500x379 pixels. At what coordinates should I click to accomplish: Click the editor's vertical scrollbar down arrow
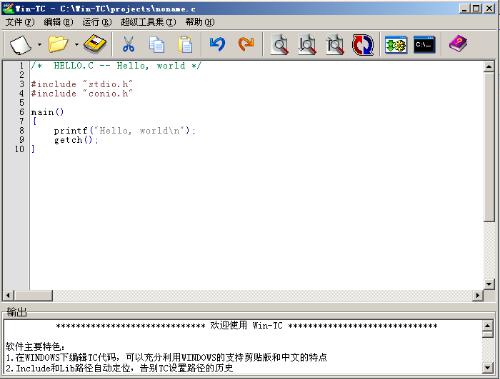[489, 284]
